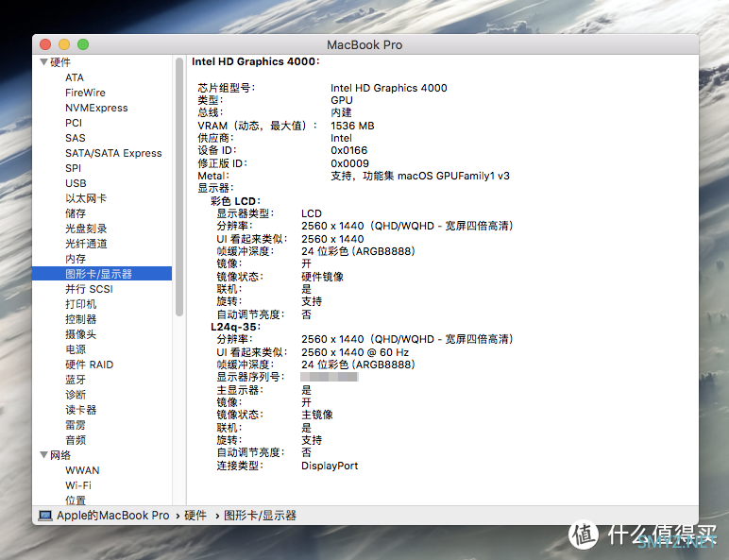This screenshot has width=729, height=560.
Task: Click the Metal GPUFamily1 v3 value
Action: point(420,176)
